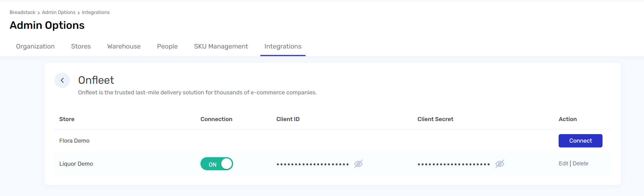Open the Organization tab
Viewport: 644px width, 196px height.
[x=35, y=46]
